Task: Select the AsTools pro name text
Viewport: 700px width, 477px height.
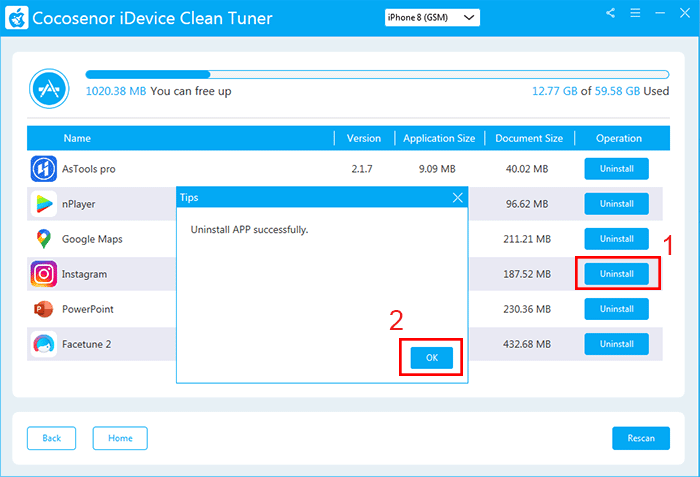Action: pos(88,169)
